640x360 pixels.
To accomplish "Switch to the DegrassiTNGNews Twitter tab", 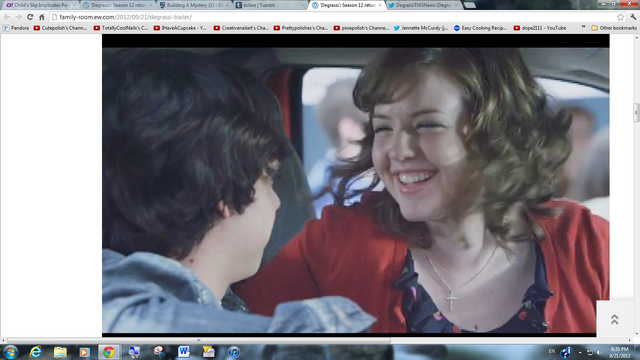I will click(x=423, y=5).
